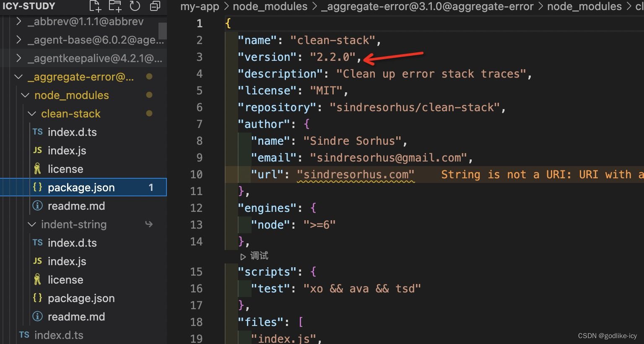644x344 pixels.
Task: Click the description value "Clean up error stack traces"
Action: [431, 74]
